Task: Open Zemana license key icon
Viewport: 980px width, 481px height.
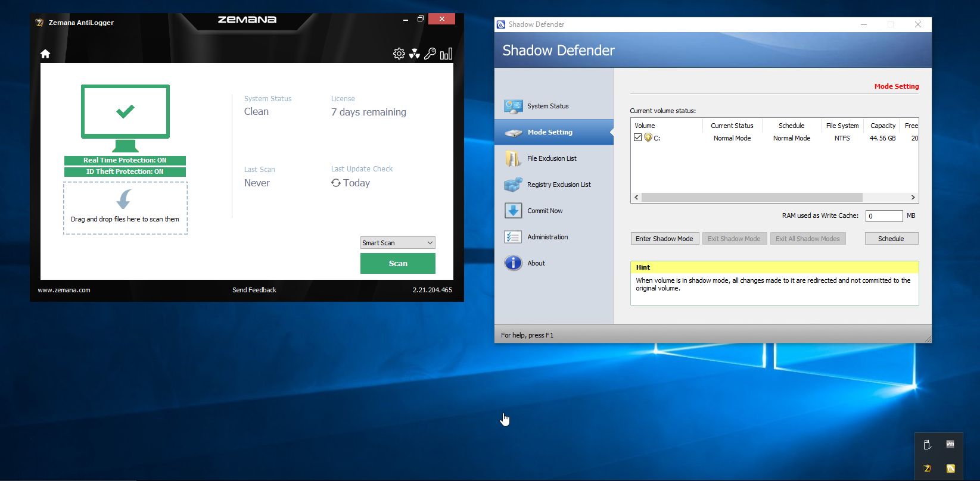Action: [x=430, y=54]
